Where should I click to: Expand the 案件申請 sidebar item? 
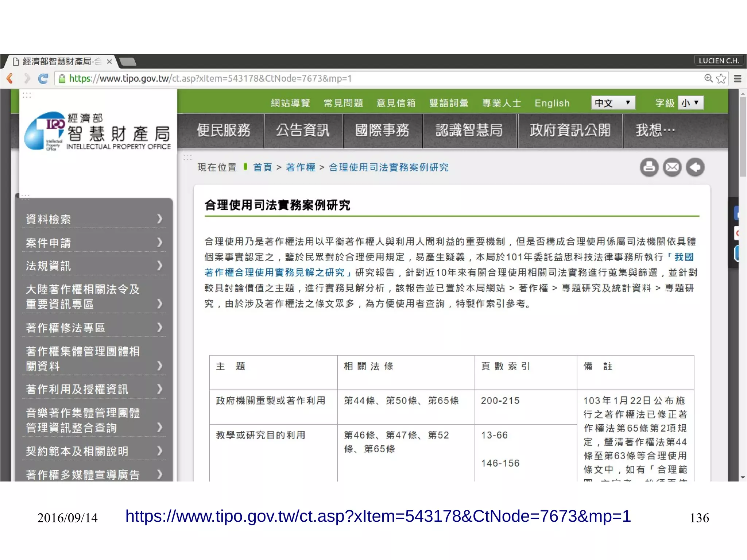94,243
